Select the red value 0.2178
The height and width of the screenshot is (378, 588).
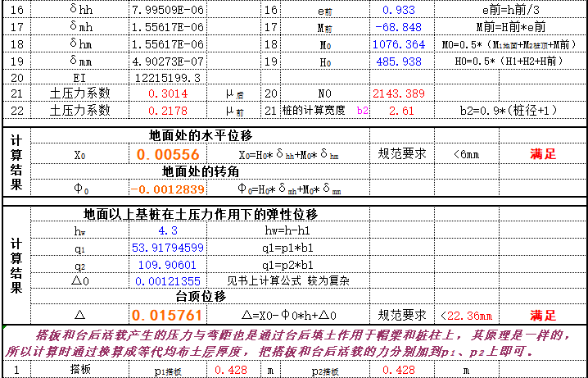tap(168, 111)
